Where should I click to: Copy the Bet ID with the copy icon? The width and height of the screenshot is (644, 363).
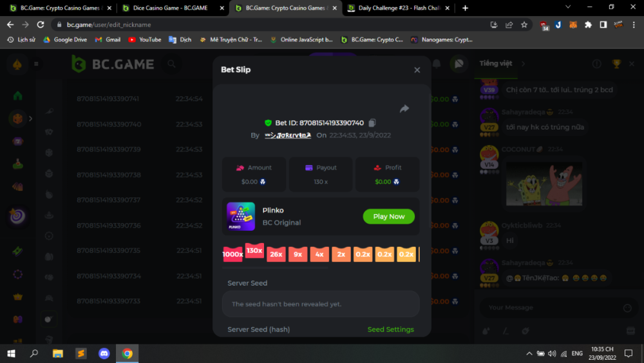372,123
